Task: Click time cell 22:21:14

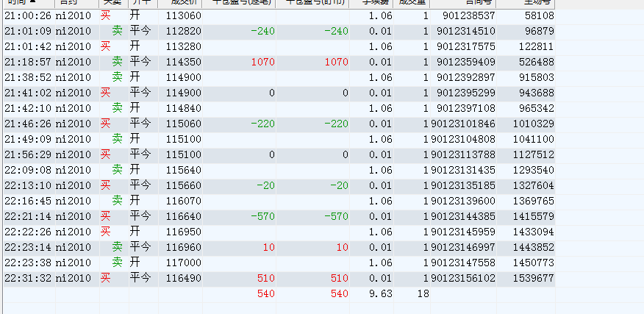Action: (x=28, y=217)
